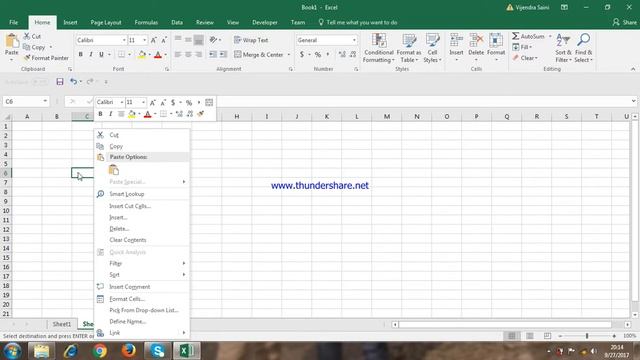The height and width of the screenshot is (360, 640).
Task: Select Smart Lookup in the context menu
Action: 142,194
